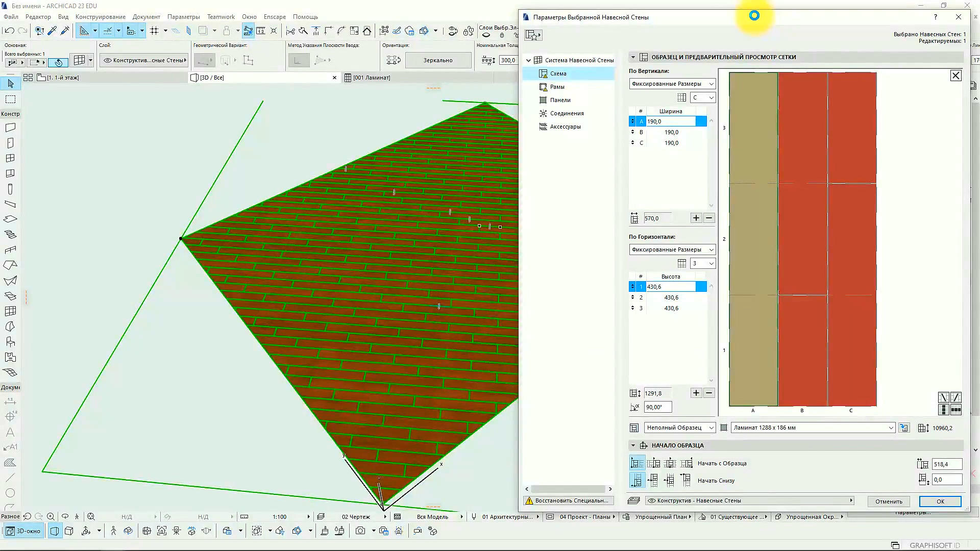Click the Undo arrow in main toolbar
Image resolution: width=980 pixels, height=551 pixels.
[x=9, y=31]
